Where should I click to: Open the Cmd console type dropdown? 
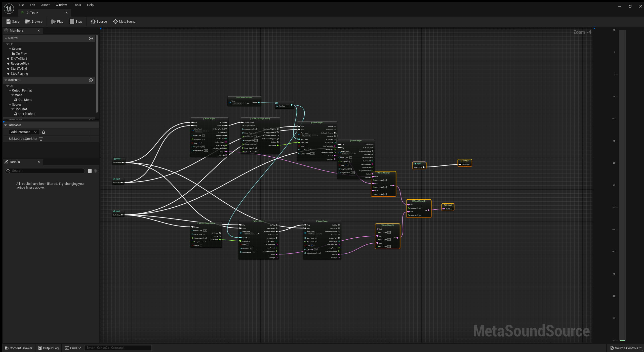point(73,348)
